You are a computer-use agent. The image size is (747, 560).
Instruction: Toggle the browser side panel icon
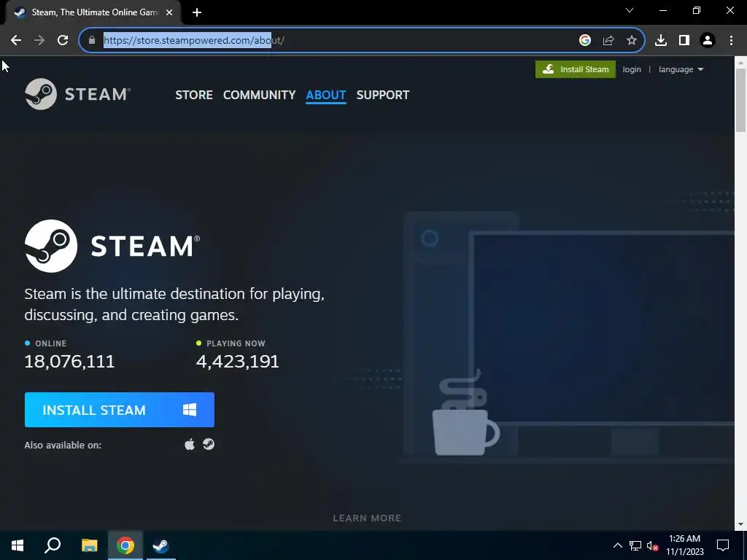pos(684,41)
